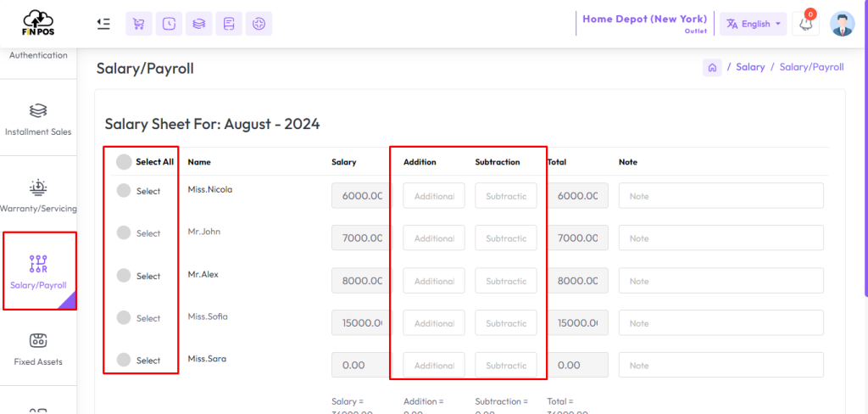Image resolution: width=868 pixels, height=414 pixels.
Task: Collapse the sidebar menu toggle
Action: click(x=103, y=23)
